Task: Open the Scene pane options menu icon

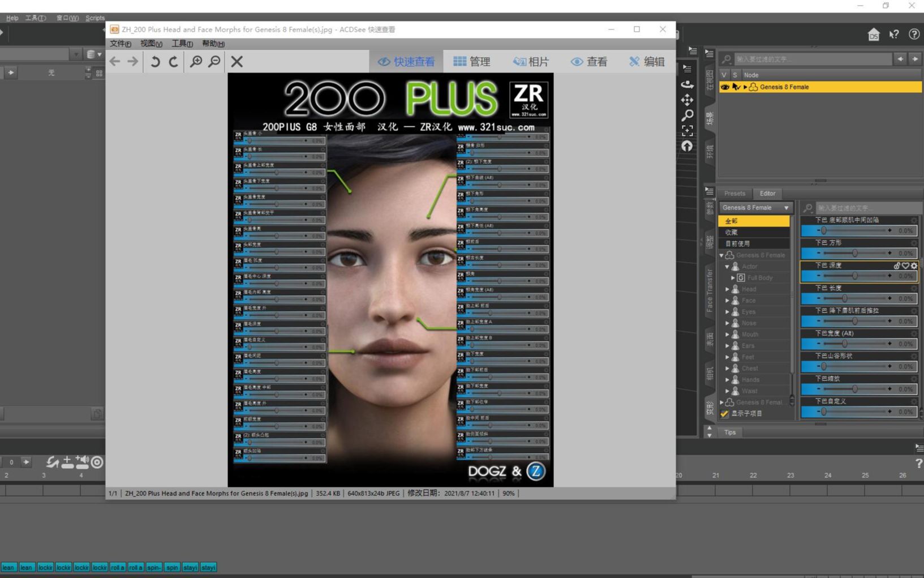Action: coord(710,53)
